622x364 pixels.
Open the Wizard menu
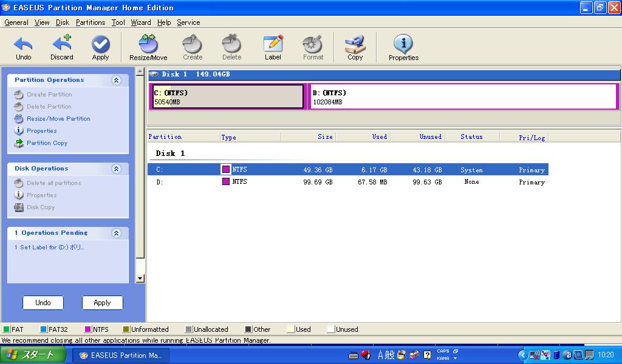pos(141,22)
